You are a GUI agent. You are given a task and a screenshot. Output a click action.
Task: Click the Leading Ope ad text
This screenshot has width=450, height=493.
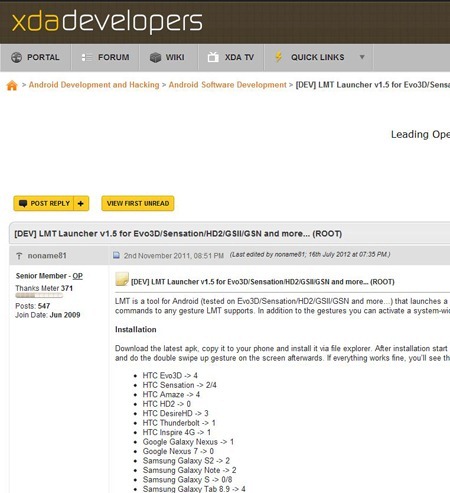pos(420,134)
